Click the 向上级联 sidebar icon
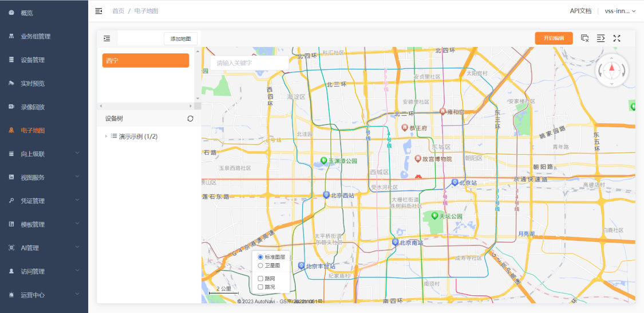644x313 pixels. pos(11,154)
